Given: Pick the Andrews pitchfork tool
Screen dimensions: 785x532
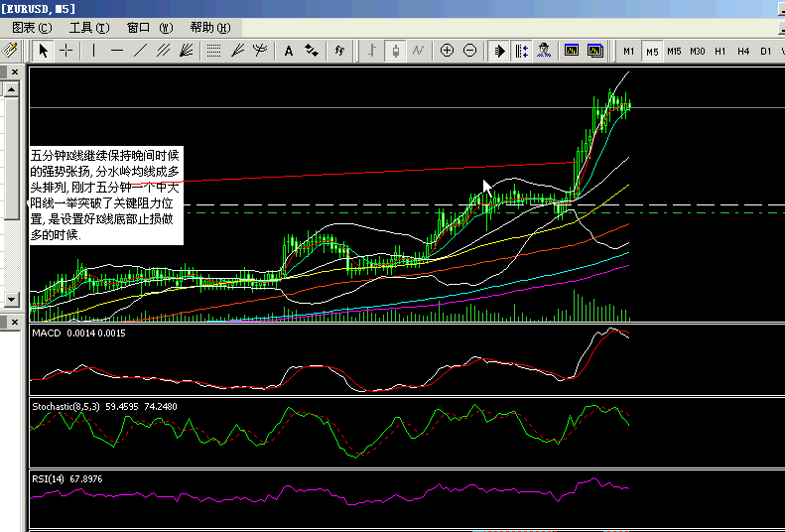Looking at the screenshot, I should [x=260, y=51].
